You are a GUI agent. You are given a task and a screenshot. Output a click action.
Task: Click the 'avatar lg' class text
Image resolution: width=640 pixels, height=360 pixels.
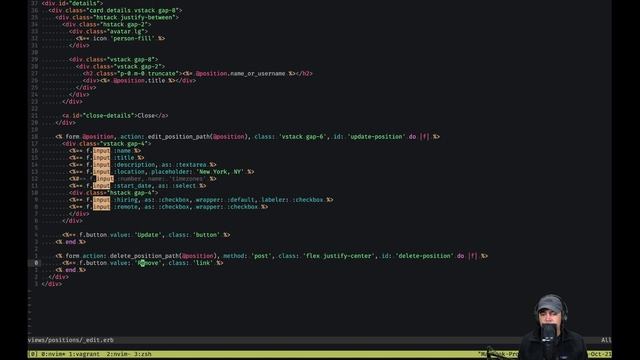click(125, 31)
